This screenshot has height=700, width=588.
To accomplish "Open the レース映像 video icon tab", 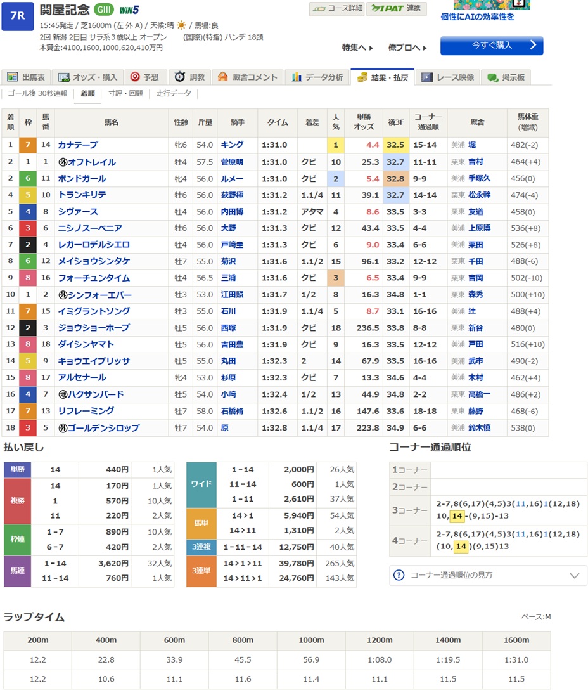I will click(427, 77).
